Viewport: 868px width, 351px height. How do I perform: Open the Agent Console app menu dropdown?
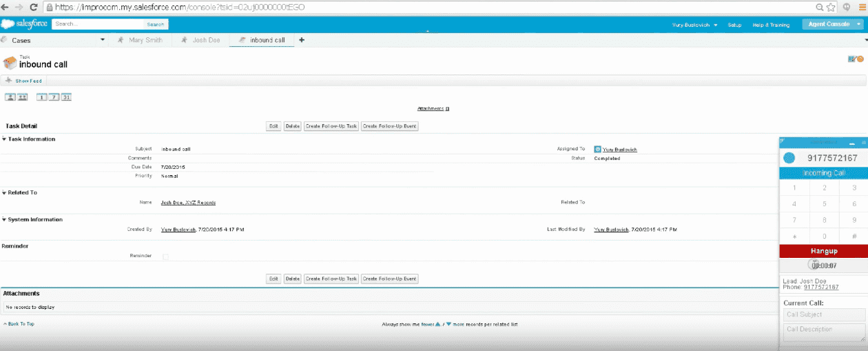pos(858,24)
